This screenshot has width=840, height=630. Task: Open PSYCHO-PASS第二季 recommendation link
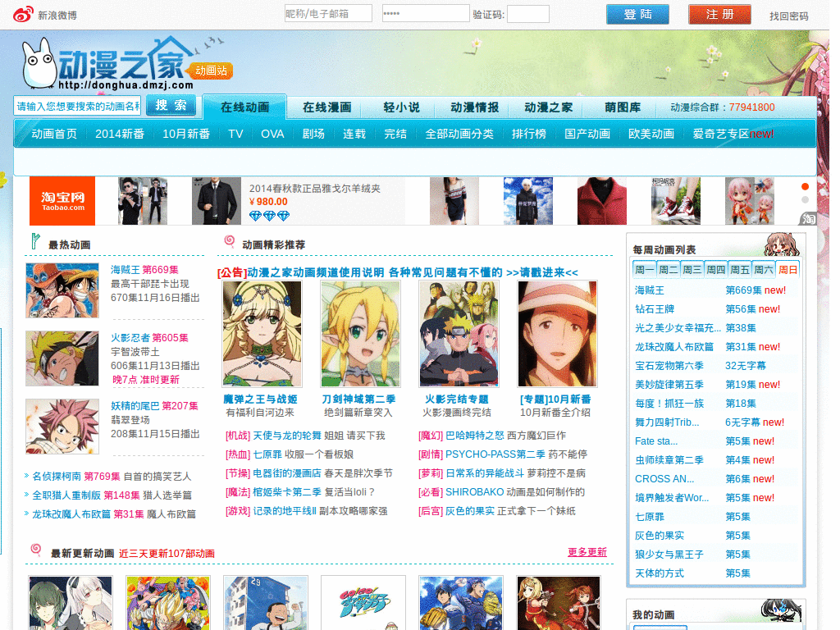495,454
